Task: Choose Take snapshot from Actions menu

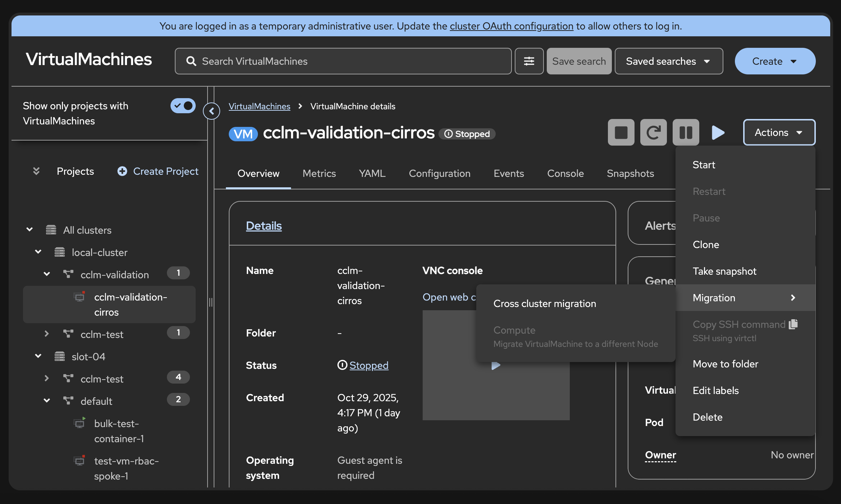Action: 724,271
